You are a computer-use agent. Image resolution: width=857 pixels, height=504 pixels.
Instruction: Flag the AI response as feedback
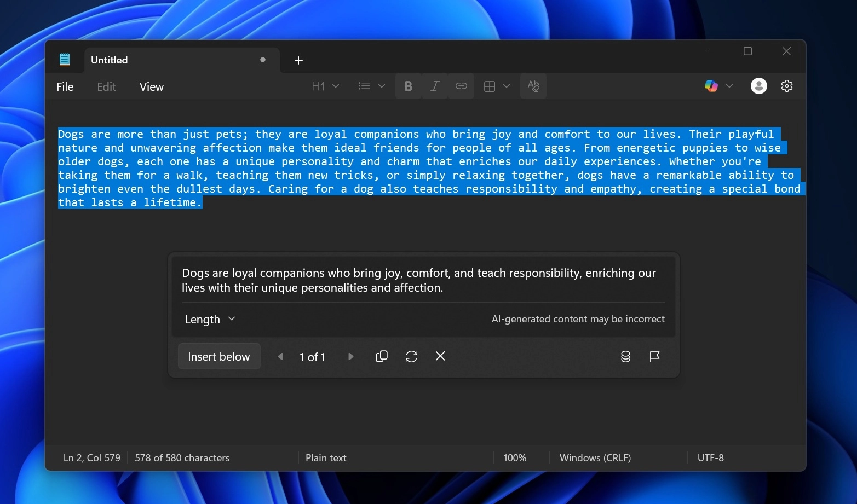654,356
